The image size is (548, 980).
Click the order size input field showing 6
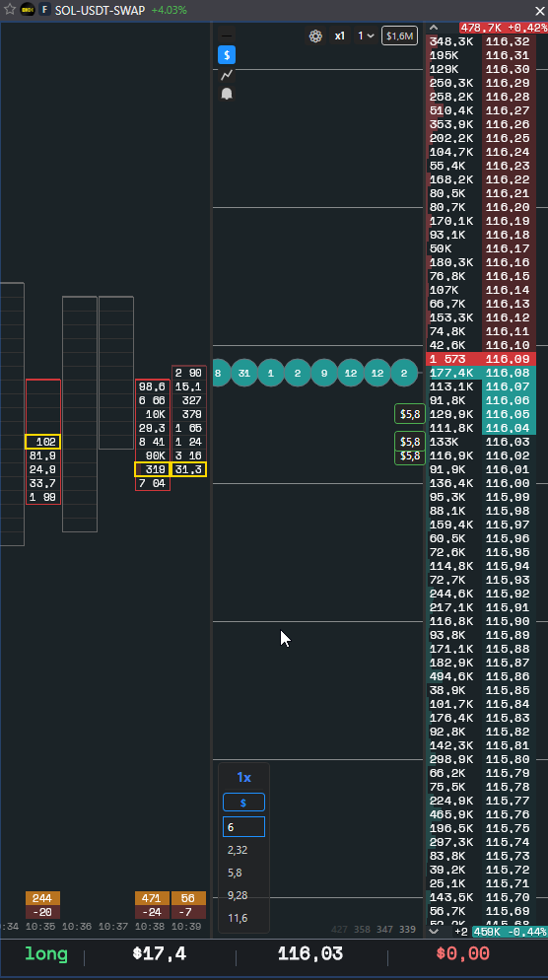pos(243,827)
